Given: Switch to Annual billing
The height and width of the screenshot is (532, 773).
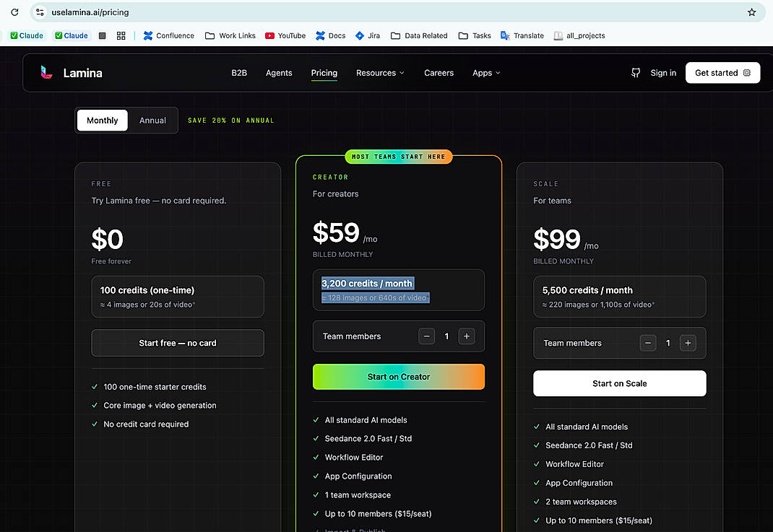Looking at the screenshot, I should click(152, 121).
